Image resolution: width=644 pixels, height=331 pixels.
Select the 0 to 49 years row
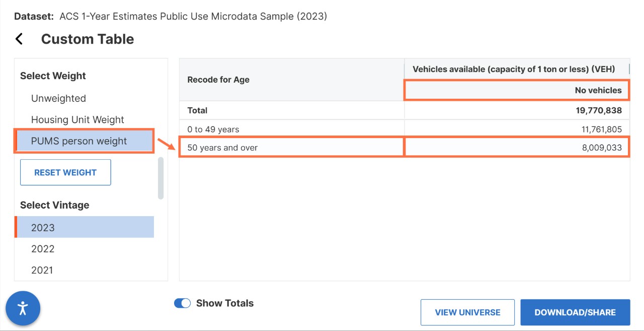tap(213, 129)
